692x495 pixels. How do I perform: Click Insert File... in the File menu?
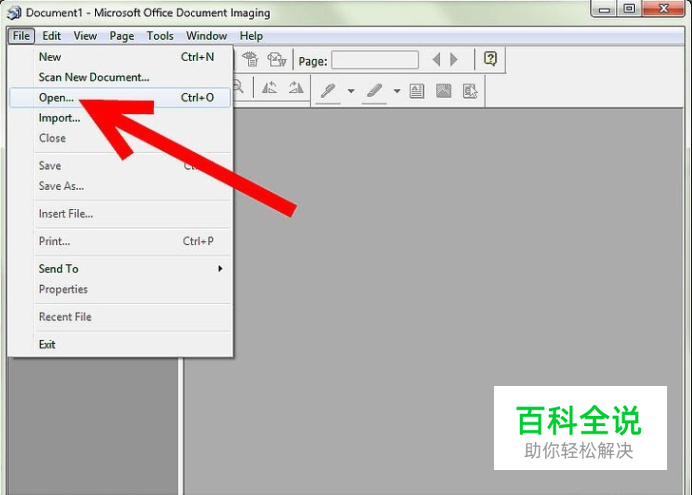tap(120, 214)
